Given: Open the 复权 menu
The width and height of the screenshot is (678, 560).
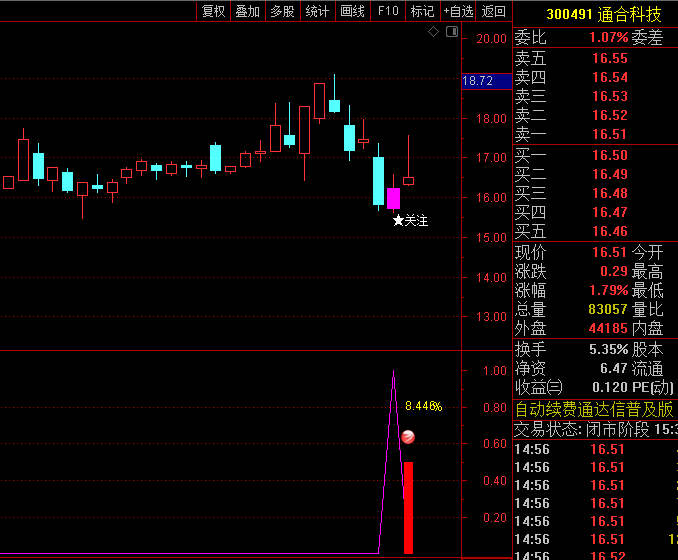Looking at the screenshot, I should pos(214,11).
